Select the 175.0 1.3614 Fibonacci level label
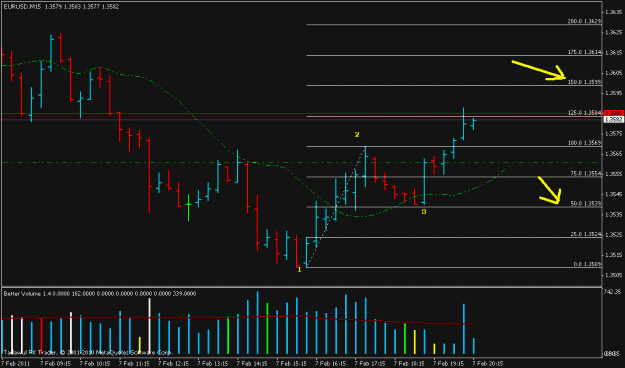The image size is (625, 368). click(584, 52)
